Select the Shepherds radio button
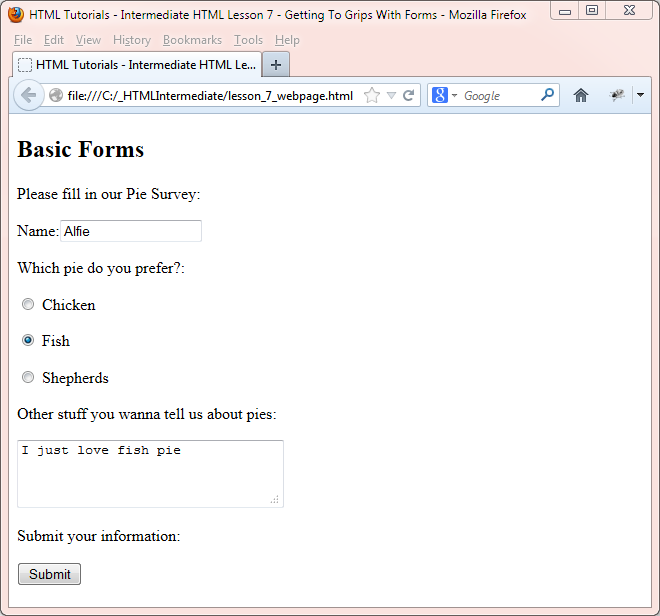This screenshot has width=660, height=616. click(28, 377)
